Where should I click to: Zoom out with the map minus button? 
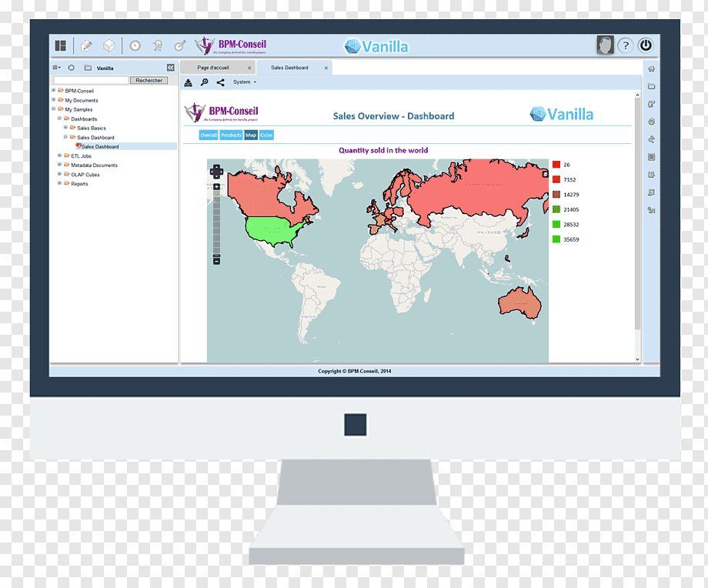click(x=217, y=261)
